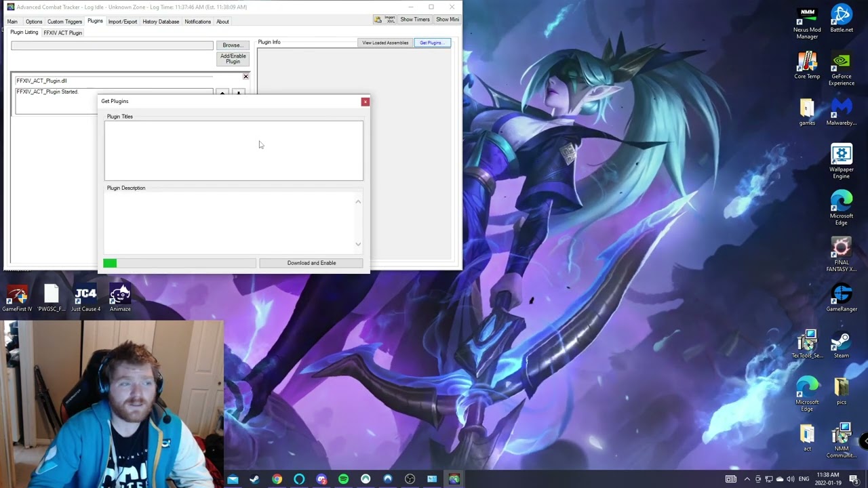Open Wallpaper Engine desktop icon
868x488 pixels.
click(x=842, y=162)
